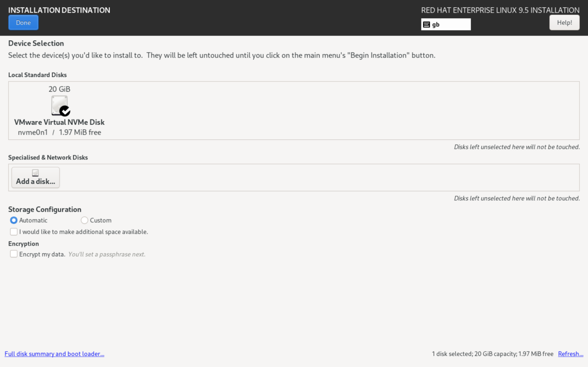Open Full disk summary and boot loader link
The height and width of the screenshot is (367, 588).
(x=55, y=354)
